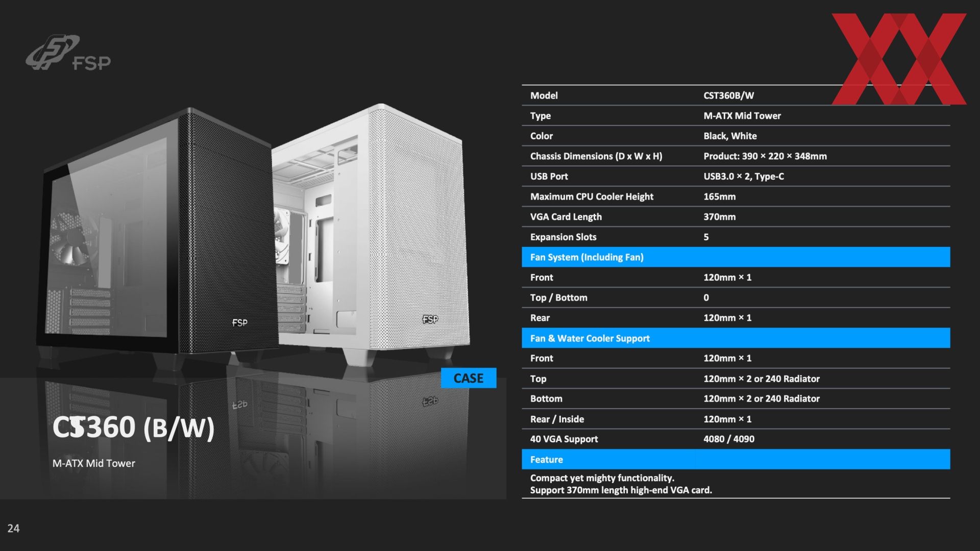The width and height of the screenshot is (980, 551).
Task: Click the Bottom row label in cooler support
Action: [546, 398]
